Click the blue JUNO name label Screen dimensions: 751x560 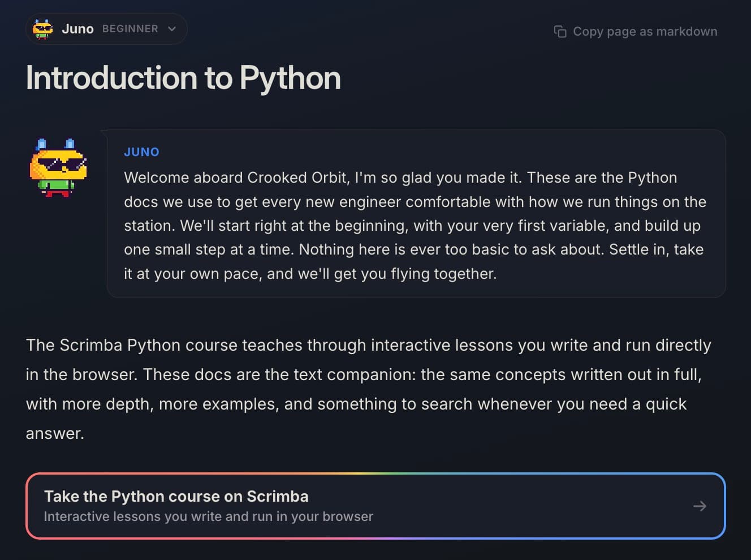(x=141, y=152)
